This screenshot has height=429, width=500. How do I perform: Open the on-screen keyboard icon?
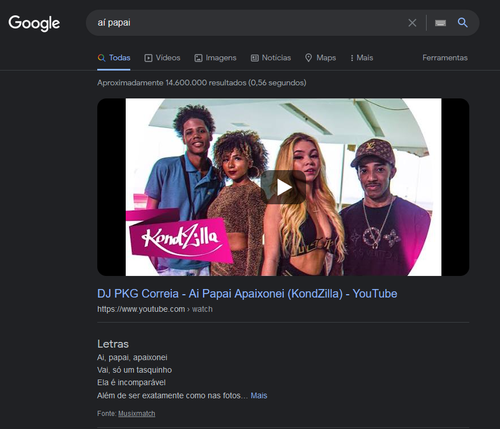[x=440, y=23]
